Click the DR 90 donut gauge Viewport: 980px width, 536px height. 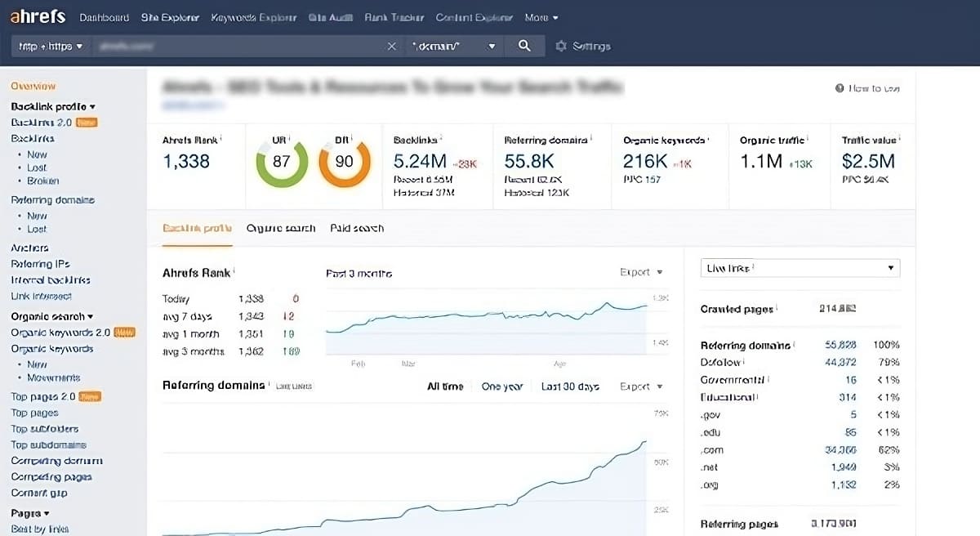coord(344,162)
